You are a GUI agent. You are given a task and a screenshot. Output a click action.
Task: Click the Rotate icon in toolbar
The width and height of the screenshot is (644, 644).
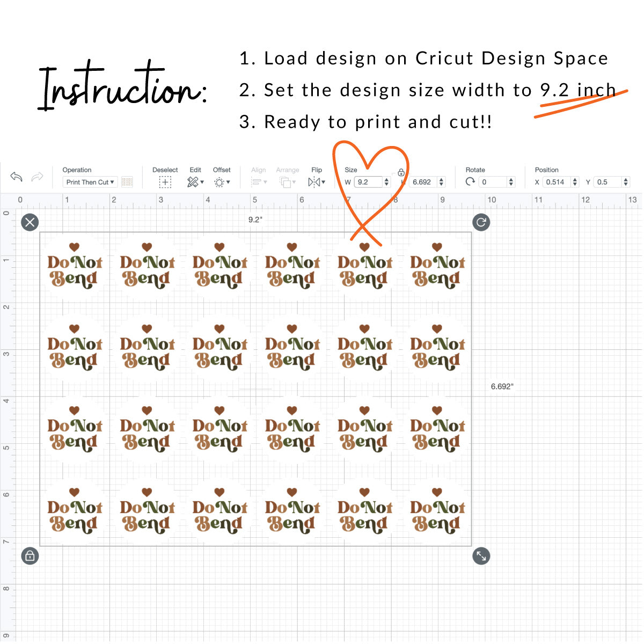pos(470,182)
